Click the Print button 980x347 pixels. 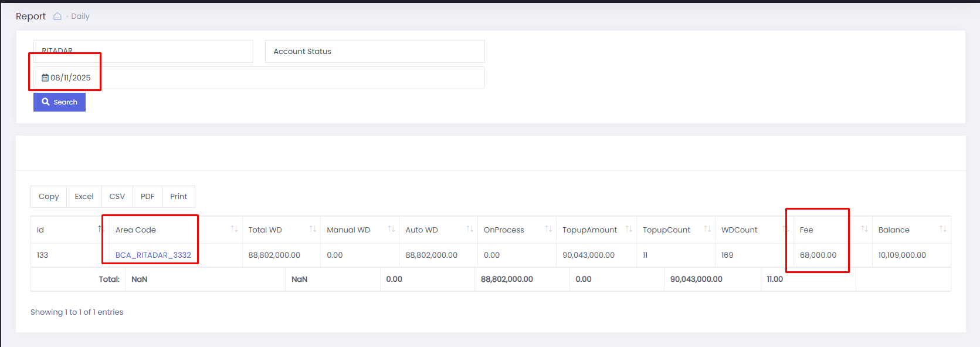click(178, 197)
